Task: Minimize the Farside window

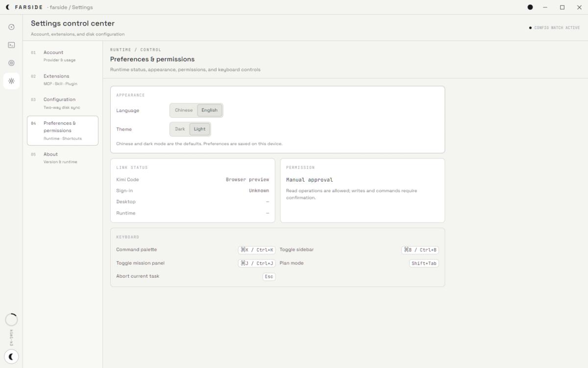Action: pyautogui.click(x=545, y=7)
